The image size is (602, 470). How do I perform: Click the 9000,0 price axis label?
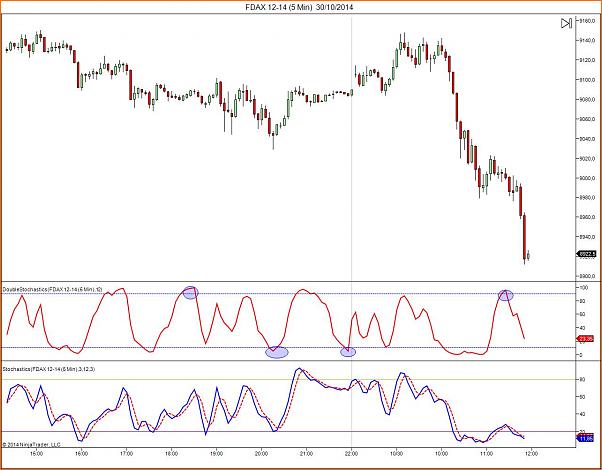pos(588,178)
